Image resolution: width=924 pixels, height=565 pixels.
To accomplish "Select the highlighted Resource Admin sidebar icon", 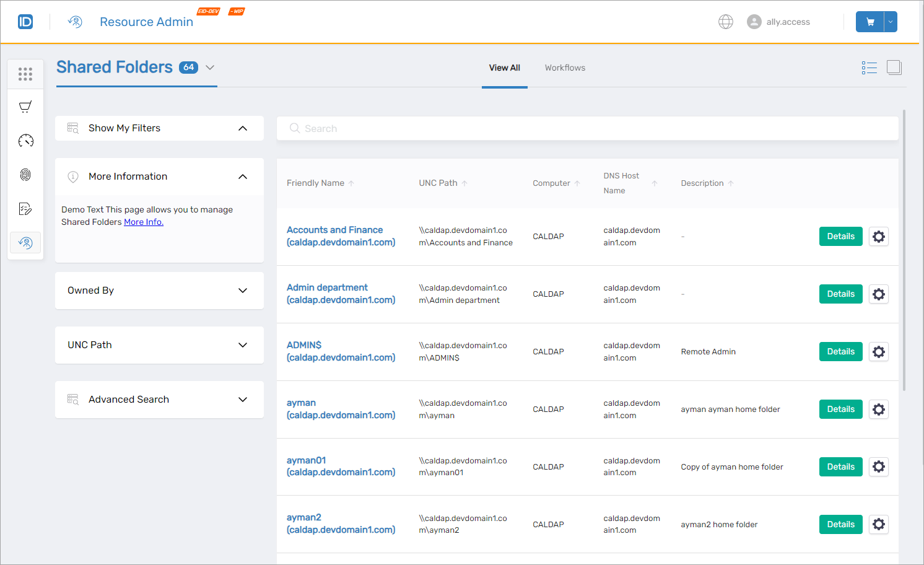I will coord(25,243).
